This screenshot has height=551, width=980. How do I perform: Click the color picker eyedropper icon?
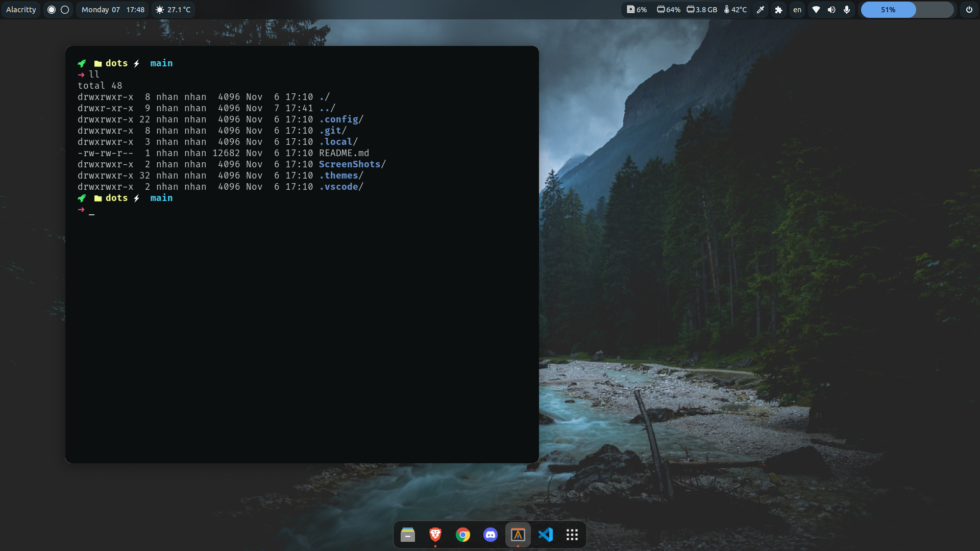(x=760, y=10)
